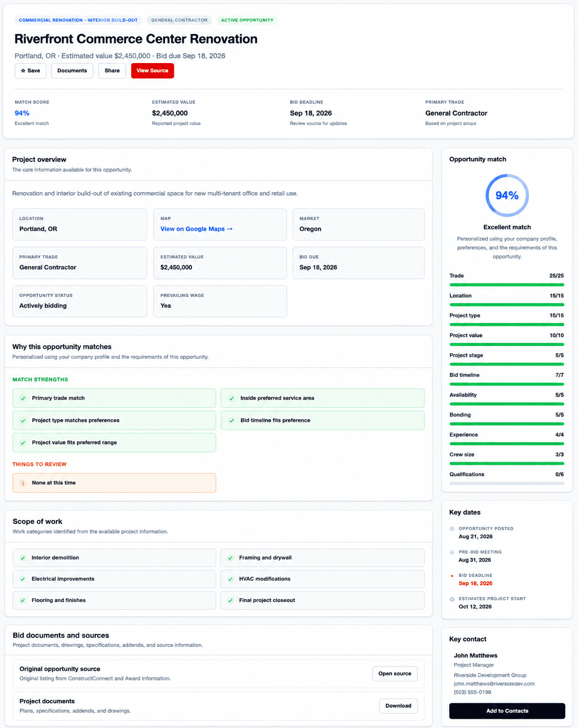Click the 94% circular match gauge
578x728 pixels.
pyautogui.click(x=507, y=195)
